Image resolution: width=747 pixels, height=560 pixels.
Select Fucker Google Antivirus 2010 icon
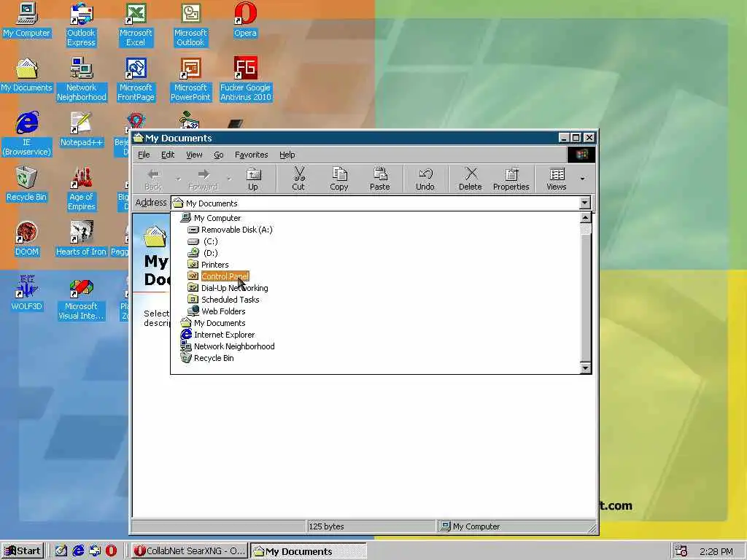[245, 79]
